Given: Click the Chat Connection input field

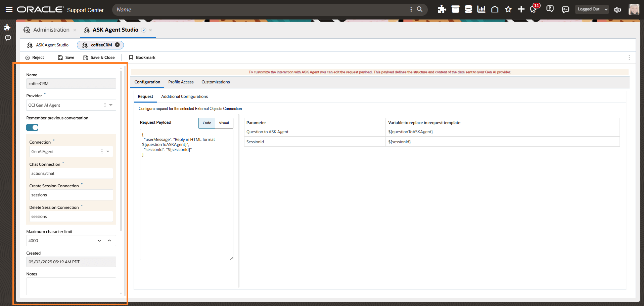Looking at the screenshot, I should 71,174.
